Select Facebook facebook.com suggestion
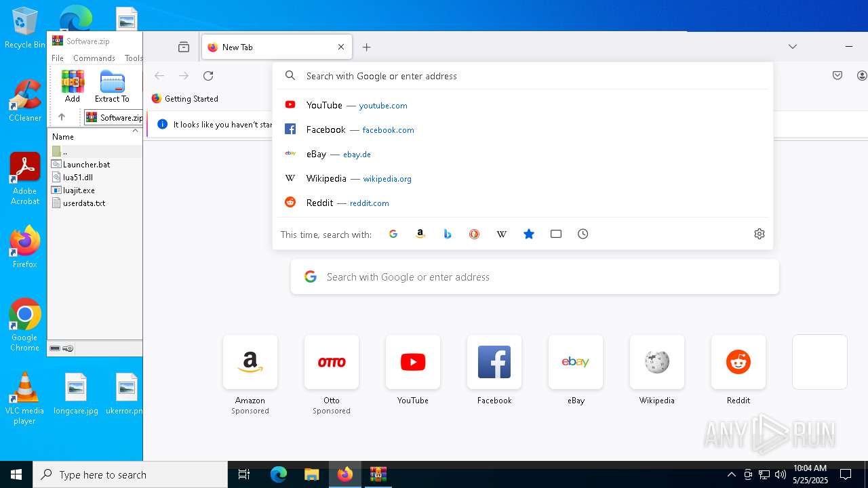The height and width of the screenshot is (488, 868). coord(523,129)
